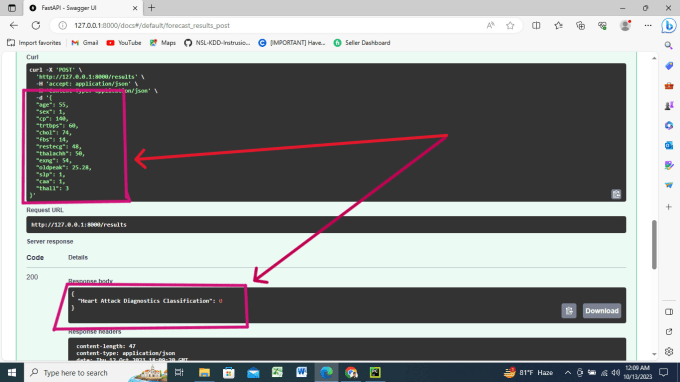Open a new browser tab
This screenshot has width=680, height=382.
(151, 8)
